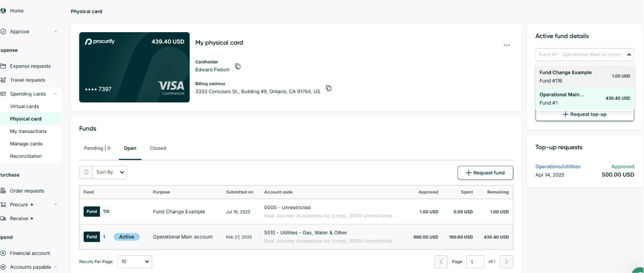
Task: Click the Request top-up button
Action: [x=584, y=115]
